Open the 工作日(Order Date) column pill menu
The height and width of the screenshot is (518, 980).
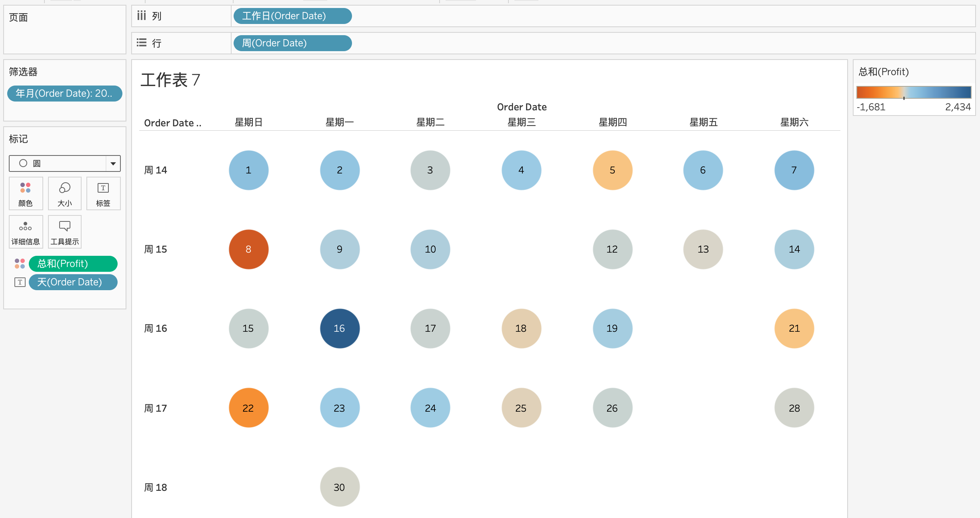pos(292,16)
